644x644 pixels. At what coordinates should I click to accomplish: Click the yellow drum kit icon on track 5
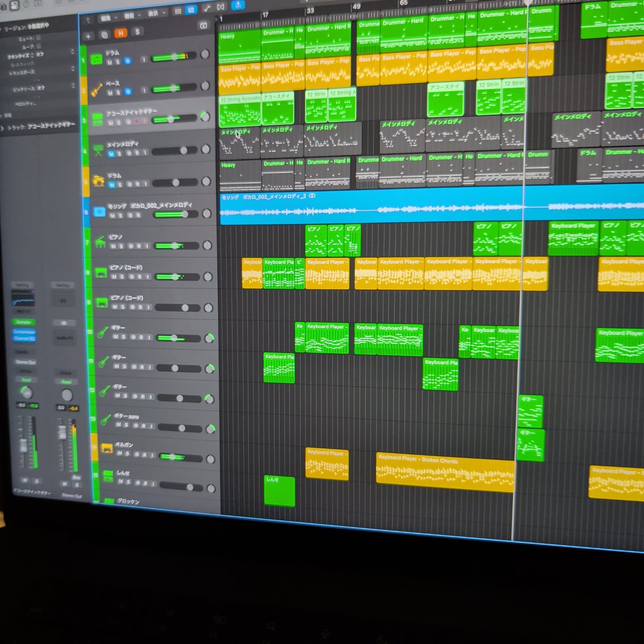tap(98, 181)
